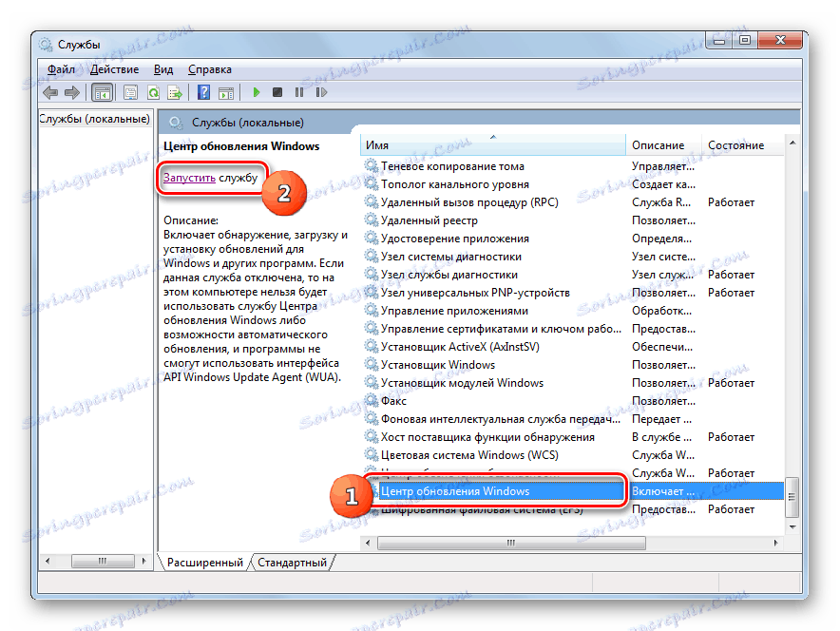Screen dimensions: 840x631
Task: Click gear icon of Теневое копирование тома
Action: click(372, 165)
